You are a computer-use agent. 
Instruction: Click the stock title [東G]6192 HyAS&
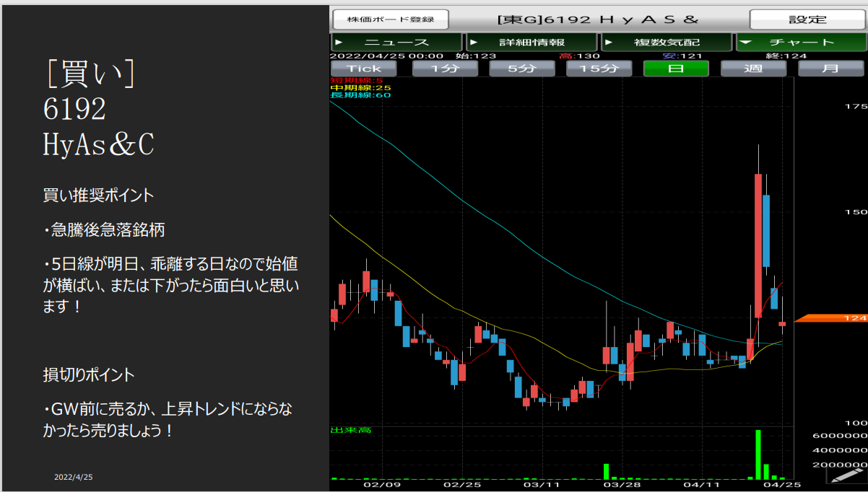(599, 19)
